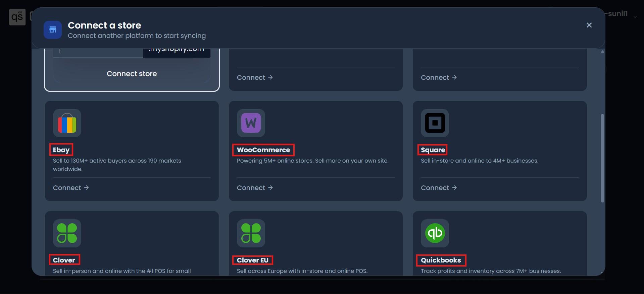This screenshot has width=644, height=294.
Task: Click 'Sell in-store and online to 4M+' text
Action: coord(480,161)
